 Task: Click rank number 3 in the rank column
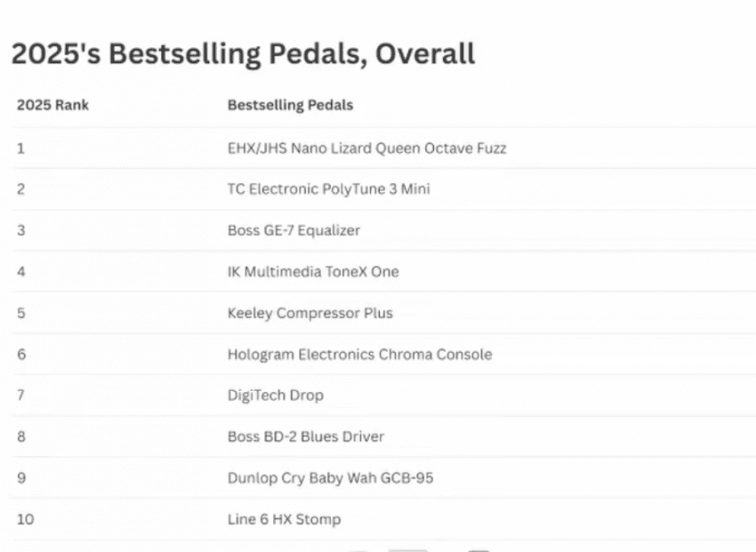click(x=20, y=231)
